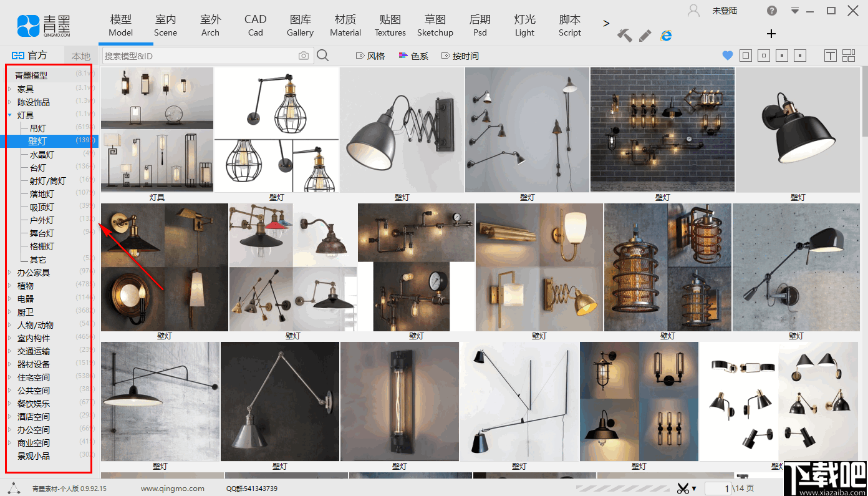Expand the 室内构件 category
The image size is (868, 496).
click(x=10, y=338)
